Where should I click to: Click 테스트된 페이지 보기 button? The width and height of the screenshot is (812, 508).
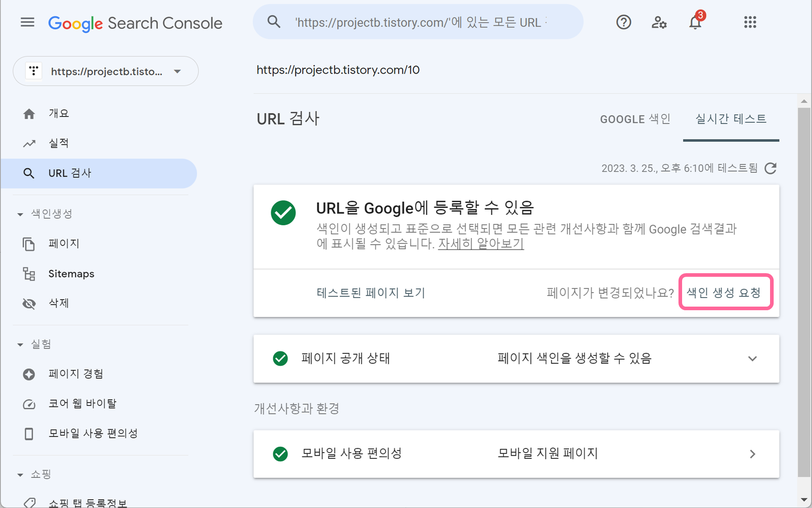coord(371,293)
